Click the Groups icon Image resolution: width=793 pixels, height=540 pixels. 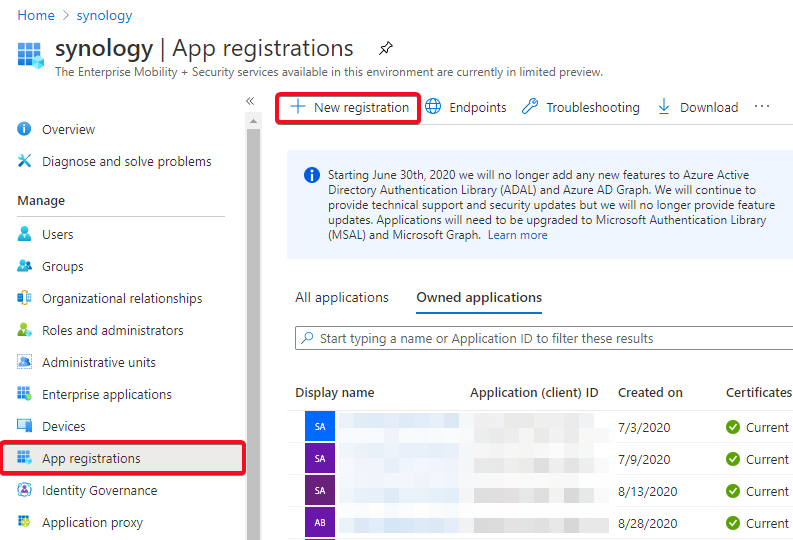[24, 265]
